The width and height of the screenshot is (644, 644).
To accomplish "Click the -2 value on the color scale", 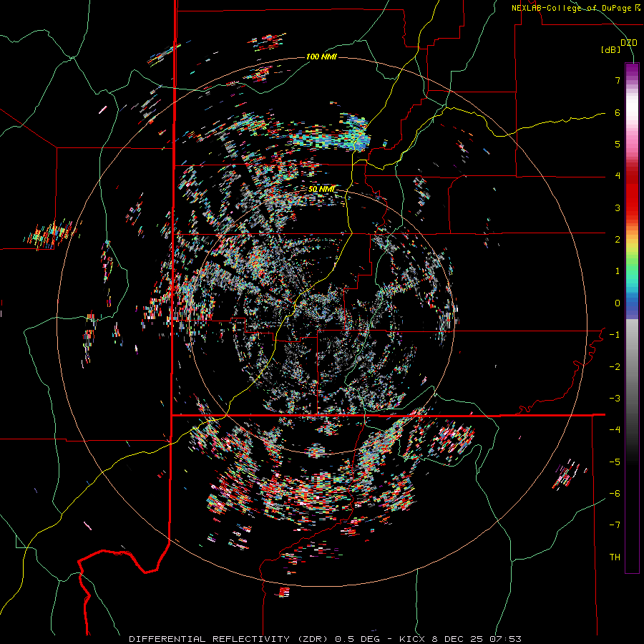I will [x=615, y=367].
